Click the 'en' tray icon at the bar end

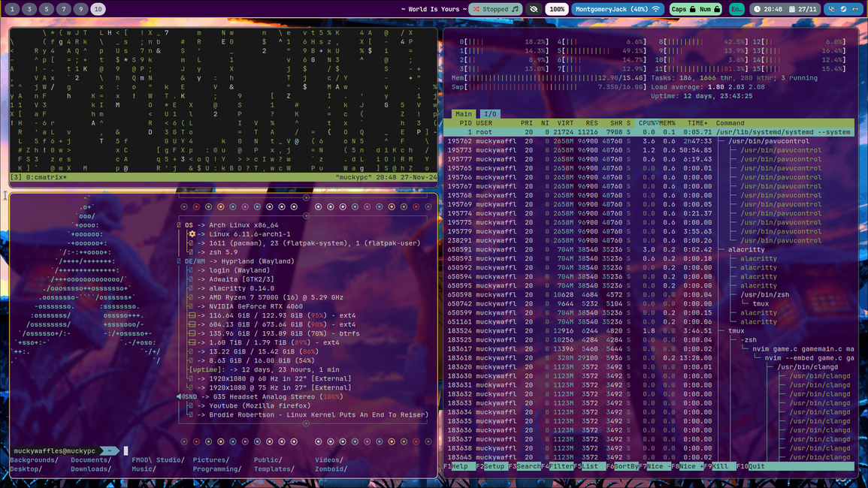click(855, 9)
